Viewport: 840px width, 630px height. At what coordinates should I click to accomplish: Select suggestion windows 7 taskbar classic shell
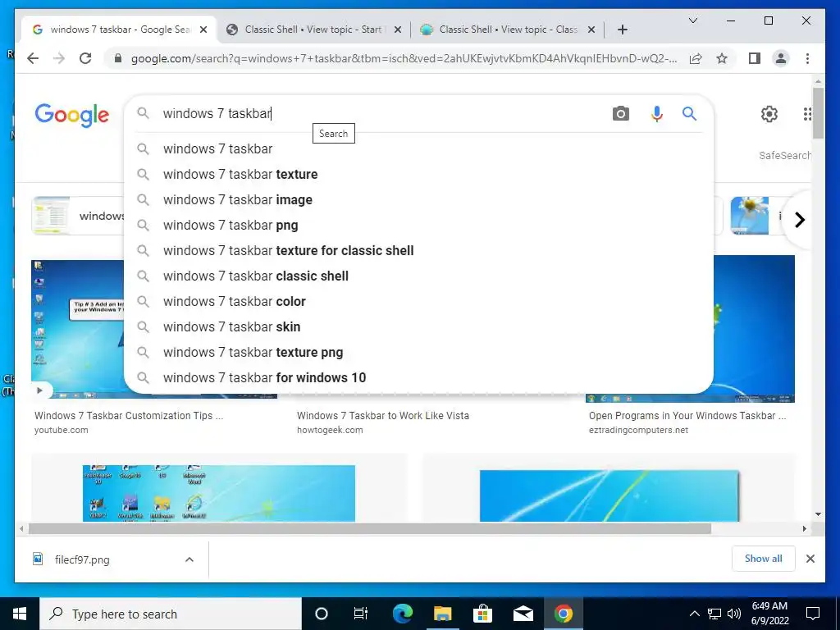point(418,276)
